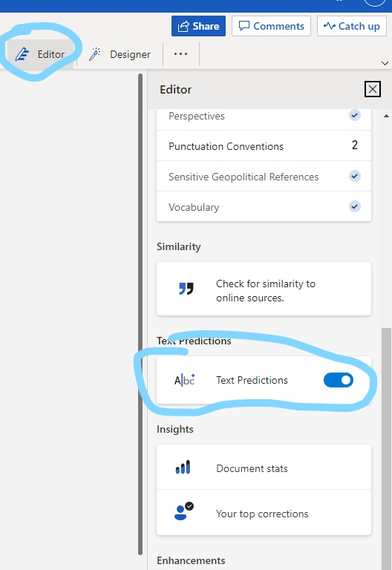
Task: Click the Vocabulary checkmark indicator
Action: pyautogui.click(x=355, y=206)
